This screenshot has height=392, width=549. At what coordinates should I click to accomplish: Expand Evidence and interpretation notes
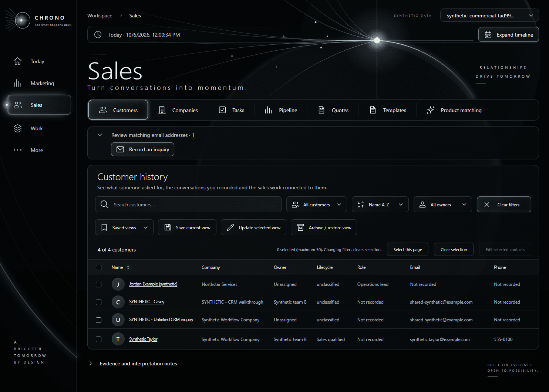(x=91, y=364)
